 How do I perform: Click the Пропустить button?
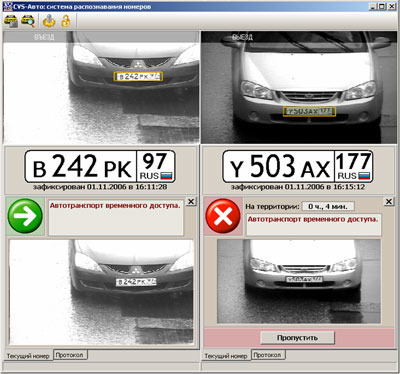(297, 338)
